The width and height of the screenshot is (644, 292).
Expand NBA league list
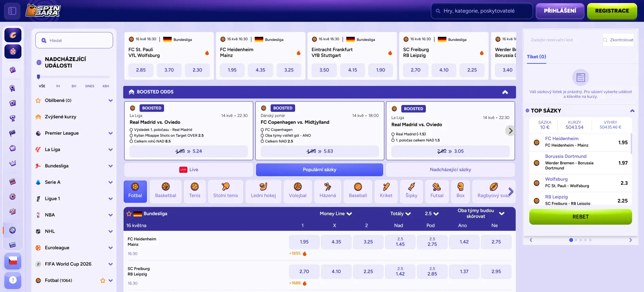(111, 215)
